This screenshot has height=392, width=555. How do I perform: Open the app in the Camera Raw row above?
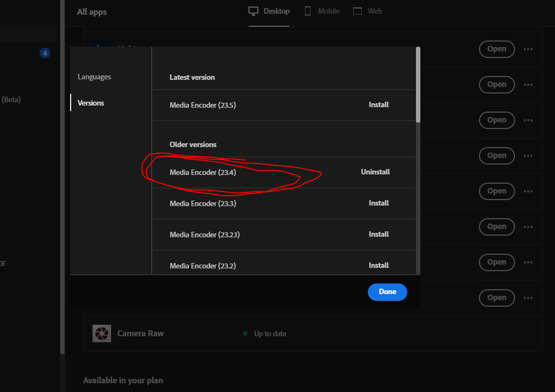(497, 298)
